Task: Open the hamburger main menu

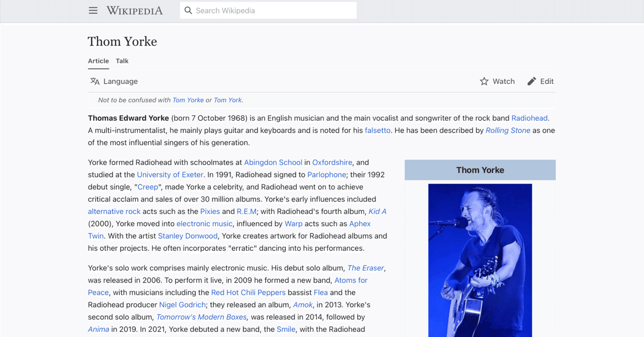Action: [93, 11]
